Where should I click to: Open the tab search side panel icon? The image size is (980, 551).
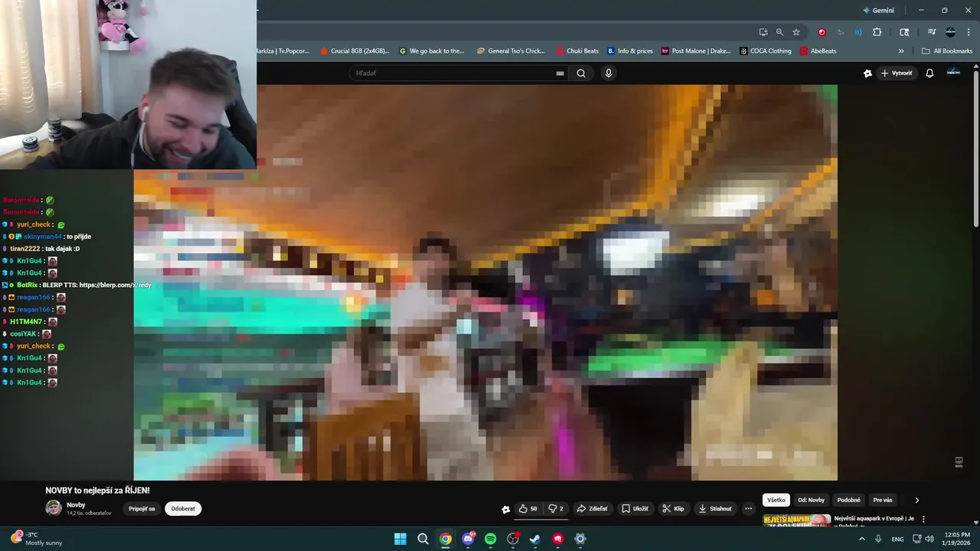[x=904, y=32]
